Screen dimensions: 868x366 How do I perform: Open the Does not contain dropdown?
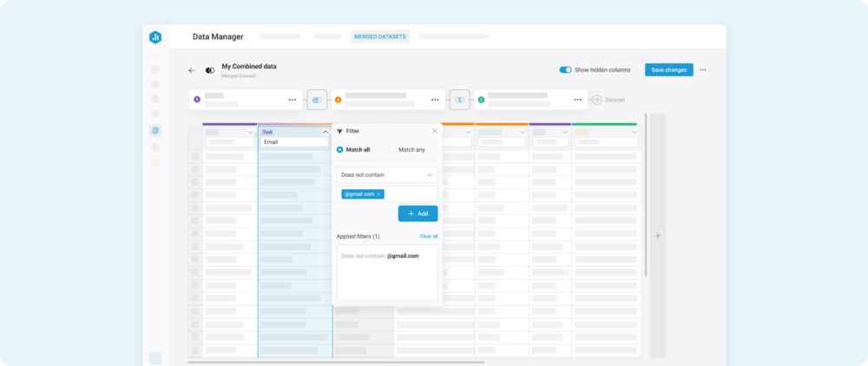click(x=387, y=174)
